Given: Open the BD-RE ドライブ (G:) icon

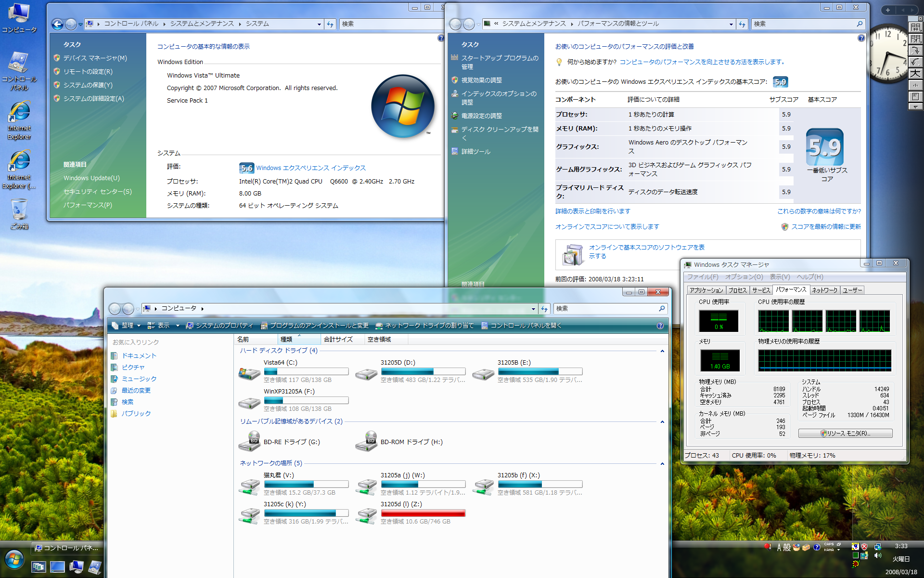Looking at the screenshot, I should coord(249,442).
